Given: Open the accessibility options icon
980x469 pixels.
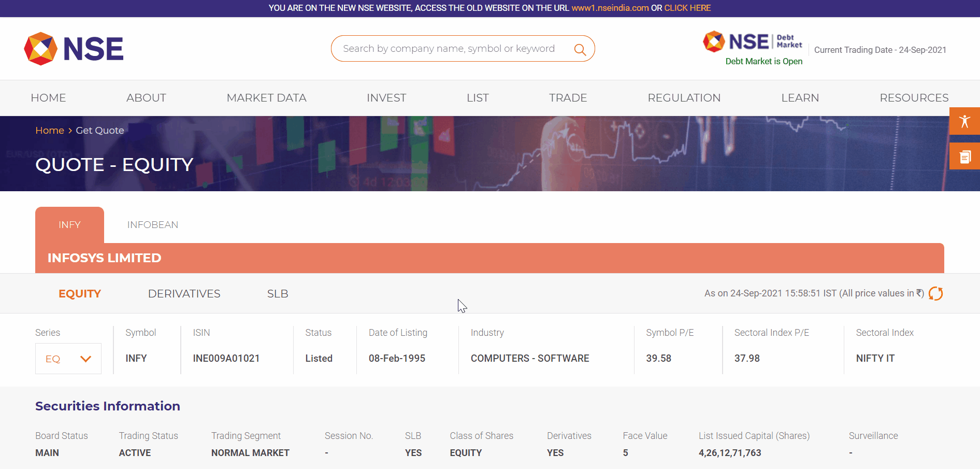Looking at the screenshot, I should pyautogui.click(x=964, y=121).
